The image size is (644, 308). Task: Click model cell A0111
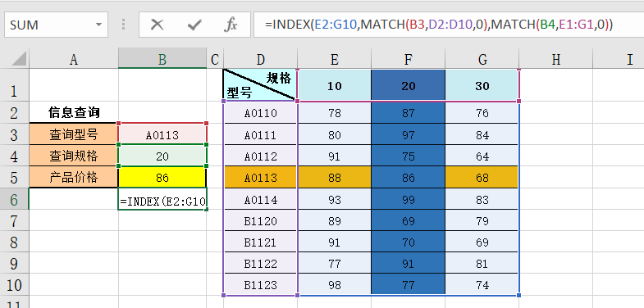tap(260, 134)
